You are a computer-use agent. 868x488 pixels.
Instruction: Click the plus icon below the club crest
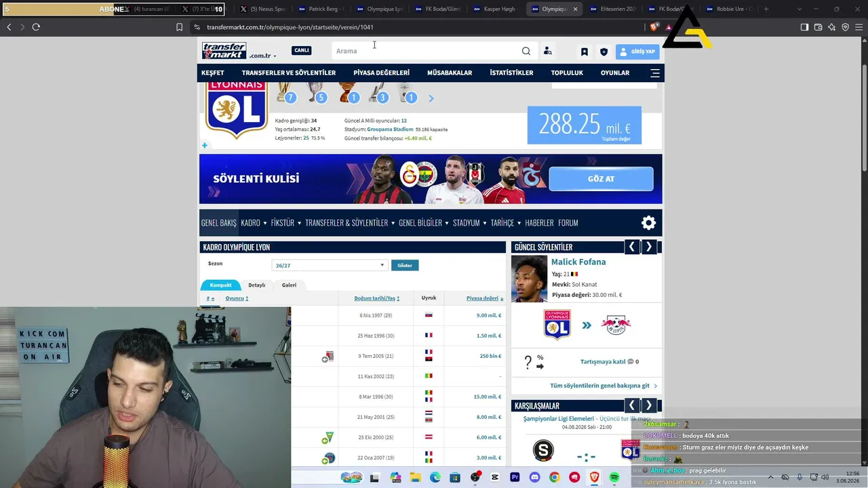coord(204,145)
